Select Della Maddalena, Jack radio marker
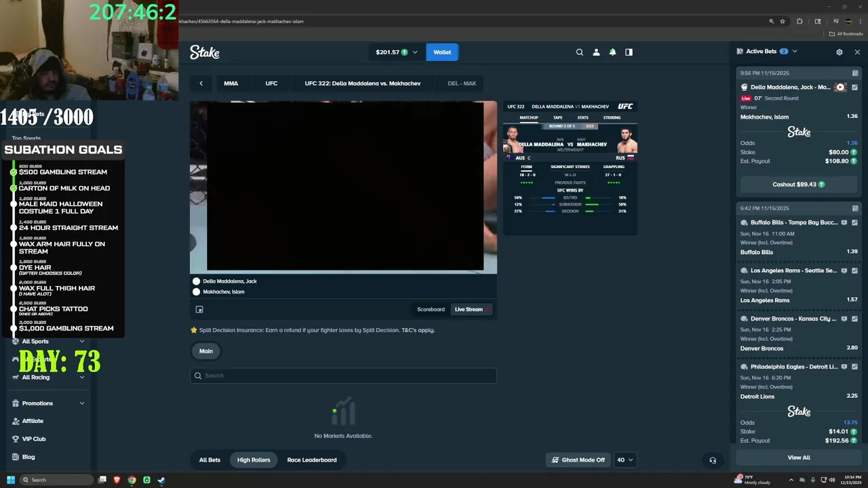Screen dimensions: 868x488 point(196,281)
